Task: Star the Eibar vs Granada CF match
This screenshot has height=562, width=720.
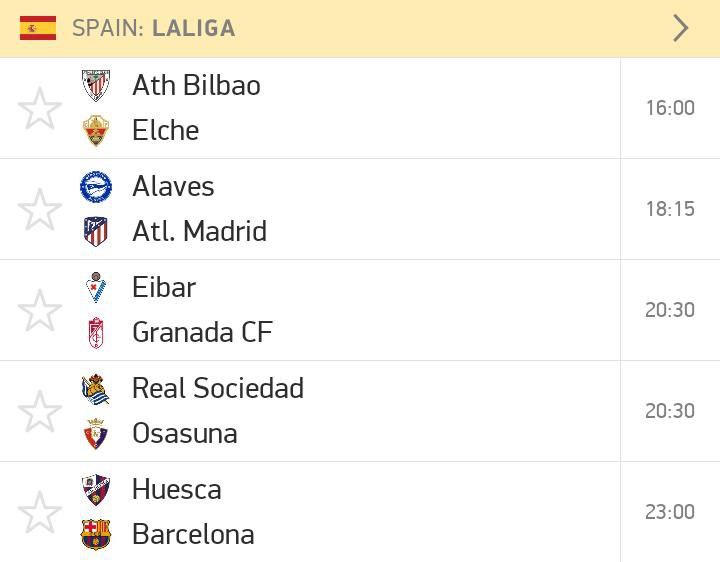Action: click(x=40, y=310)
